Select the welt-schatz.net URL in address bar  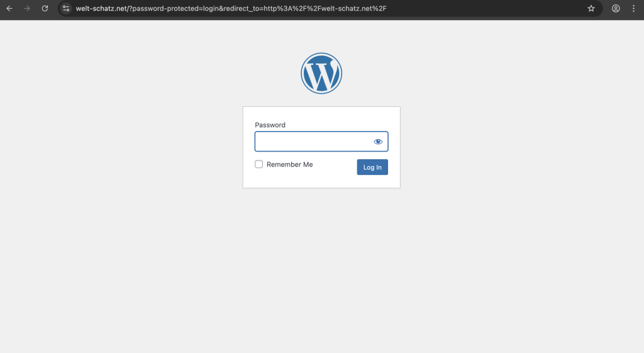231,8
